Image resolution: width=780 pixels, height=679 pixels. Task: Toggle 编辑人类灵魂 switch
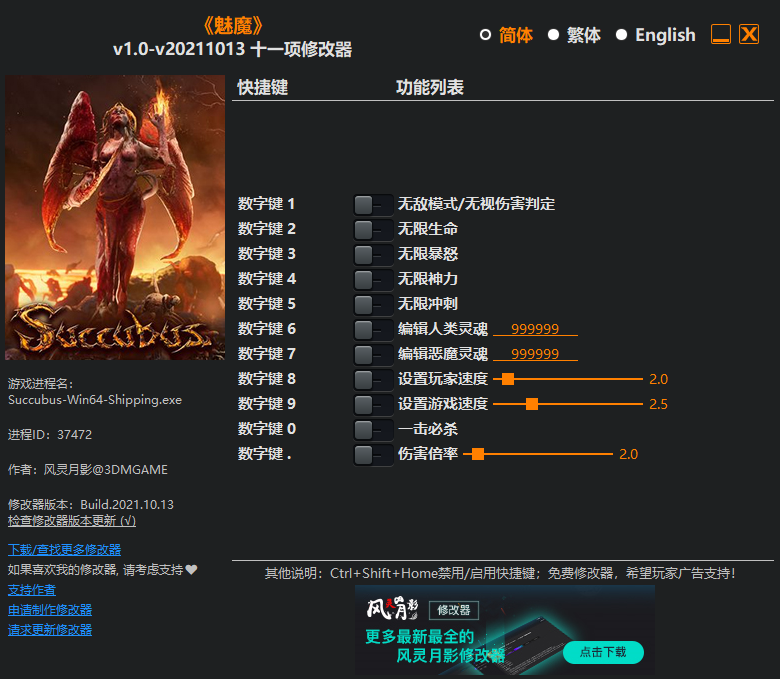coord(373,329)
